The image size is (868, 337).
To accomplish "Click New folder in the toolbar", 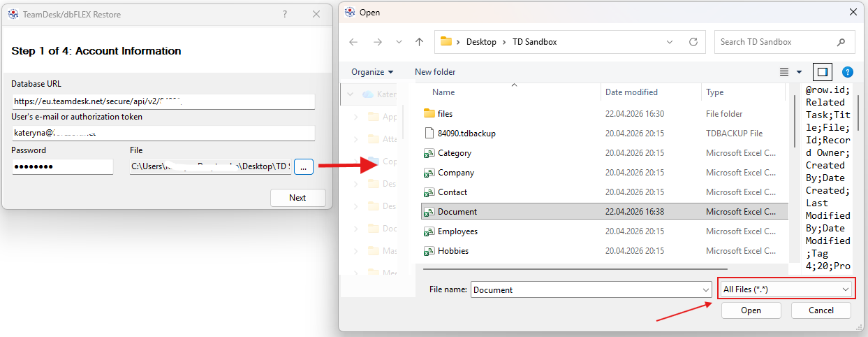I will tap(434, 72).
